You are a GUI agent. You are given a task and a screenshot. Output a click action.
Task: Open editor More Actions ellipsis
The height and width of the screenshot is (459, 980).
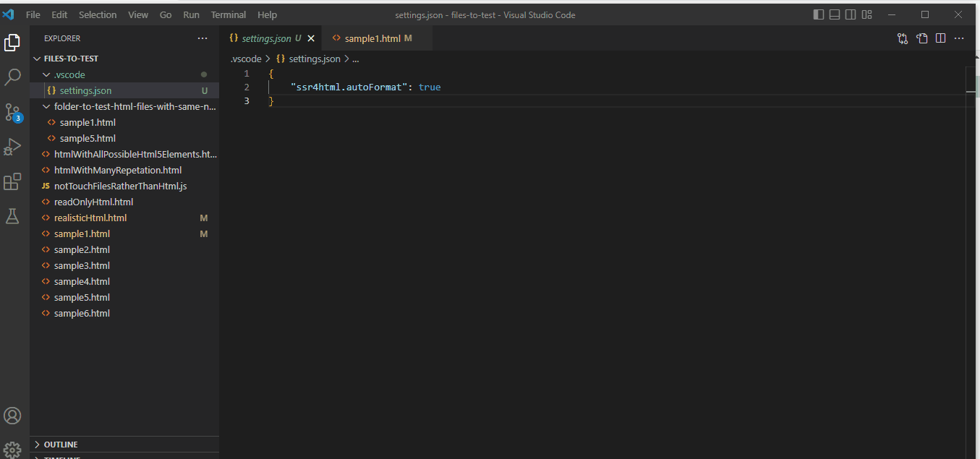[959, 38]
